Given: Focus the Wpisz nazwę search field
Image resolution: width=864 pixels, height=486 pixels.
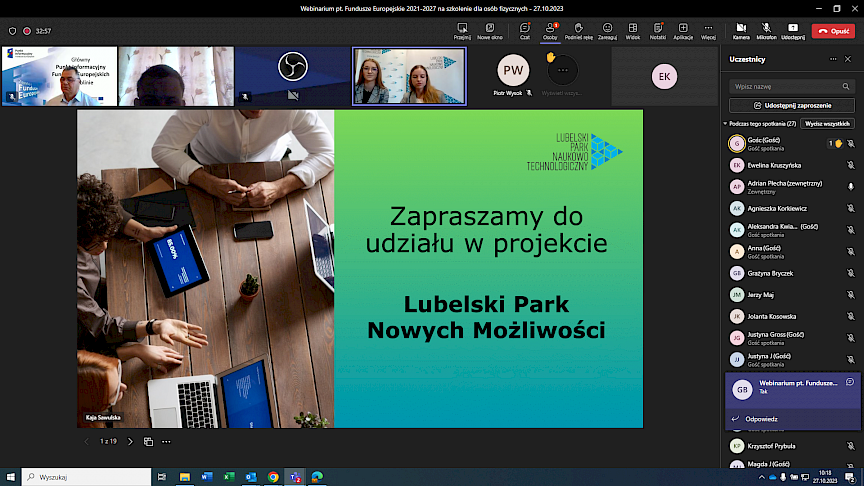Looking at the screenshot, I should click(791, 87).
